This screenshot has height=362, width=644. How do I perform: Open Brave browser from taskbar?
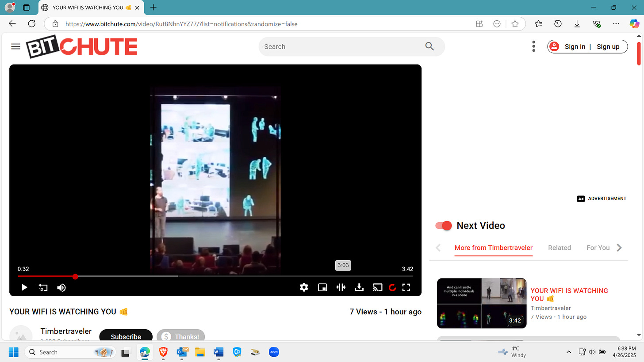(163, 352)
